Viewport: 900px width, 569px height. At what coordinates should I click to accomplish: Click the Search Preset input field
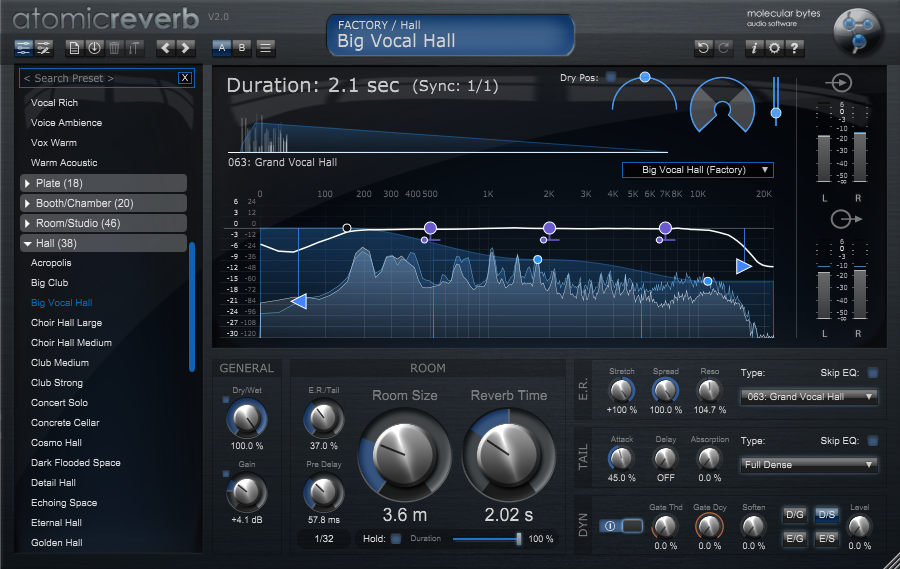pyautogui.click(x=98, y=78)
